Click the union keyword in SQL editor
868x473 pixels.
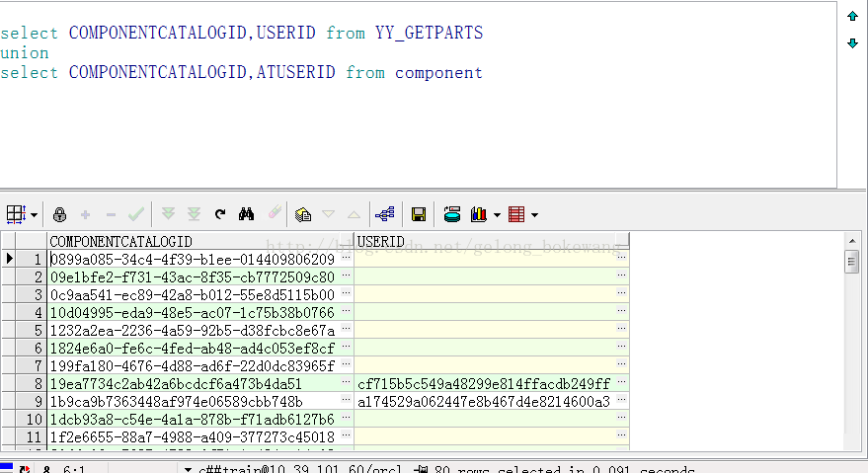coord(25,53)
